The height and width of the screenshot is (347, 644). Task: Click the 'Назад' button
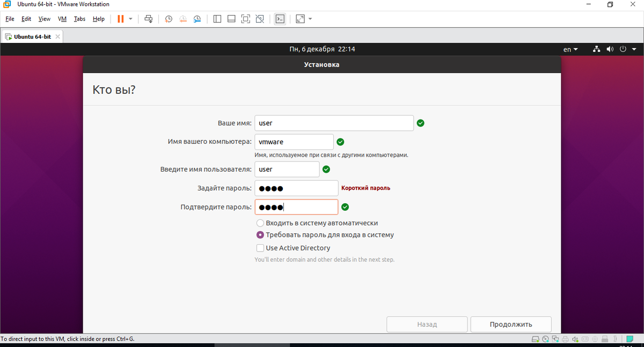coord(427,324)
